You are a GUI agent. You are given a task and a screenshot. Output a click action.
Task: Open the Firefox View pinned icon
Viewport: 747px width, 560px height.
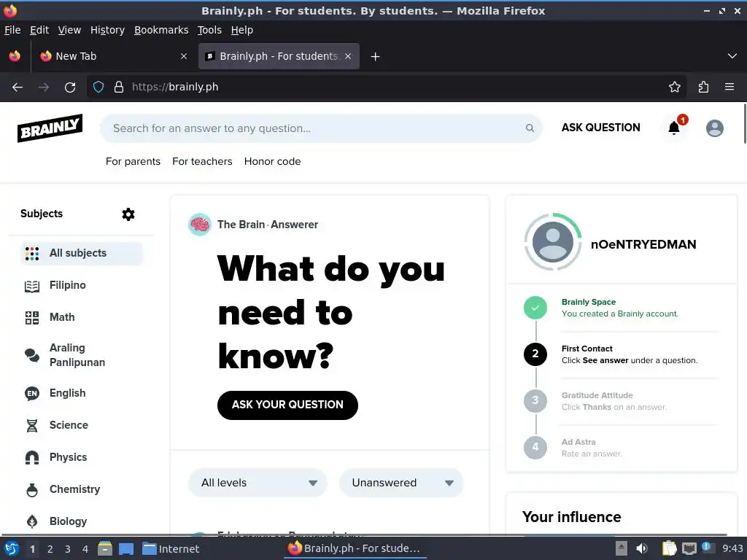coord(15,56)
